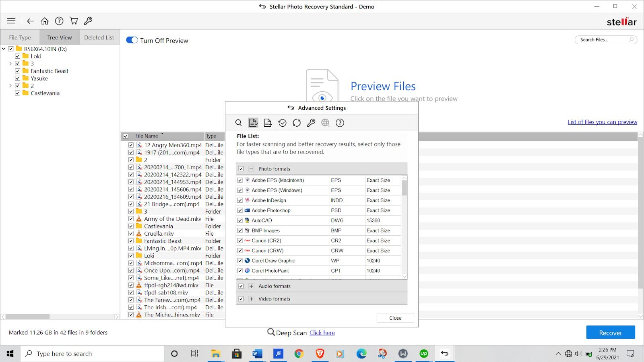Open the shopping cart buy icon

pos(73,21)
